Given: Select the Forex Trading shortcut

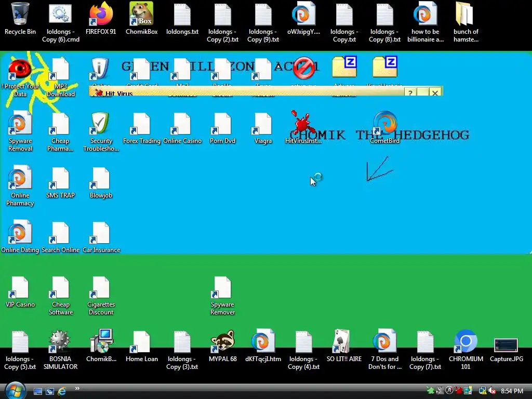Looking at the screenshot, I should click(141, 128).
